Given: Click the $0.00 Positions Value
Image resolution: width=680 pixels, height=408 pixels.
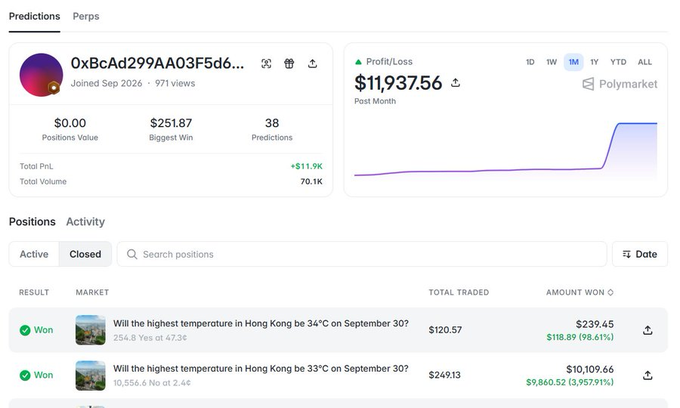Looking at the screenshot, I should coord(70,123).
